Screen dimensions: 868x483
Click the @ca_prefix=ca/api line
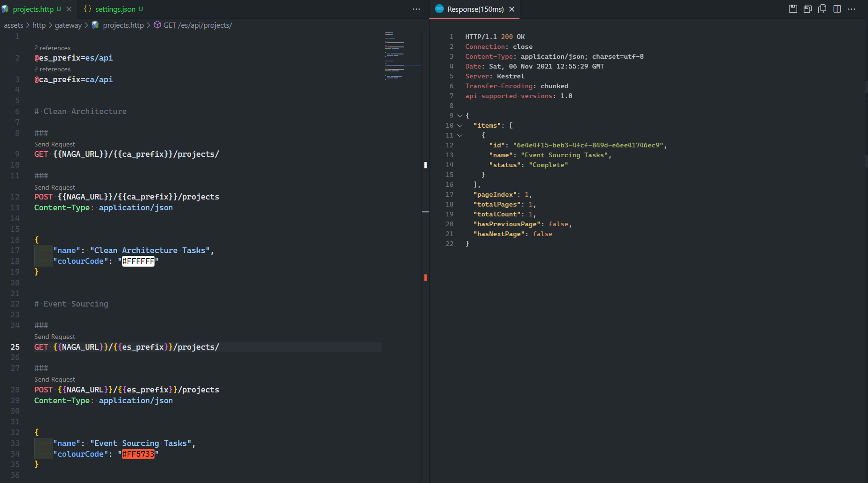coord(73,79)
